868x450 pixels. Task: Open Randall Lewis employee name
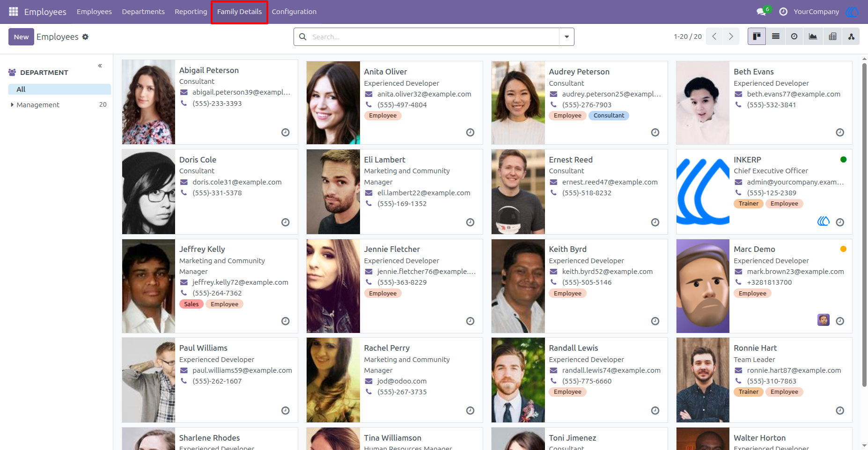click(574, 348)
